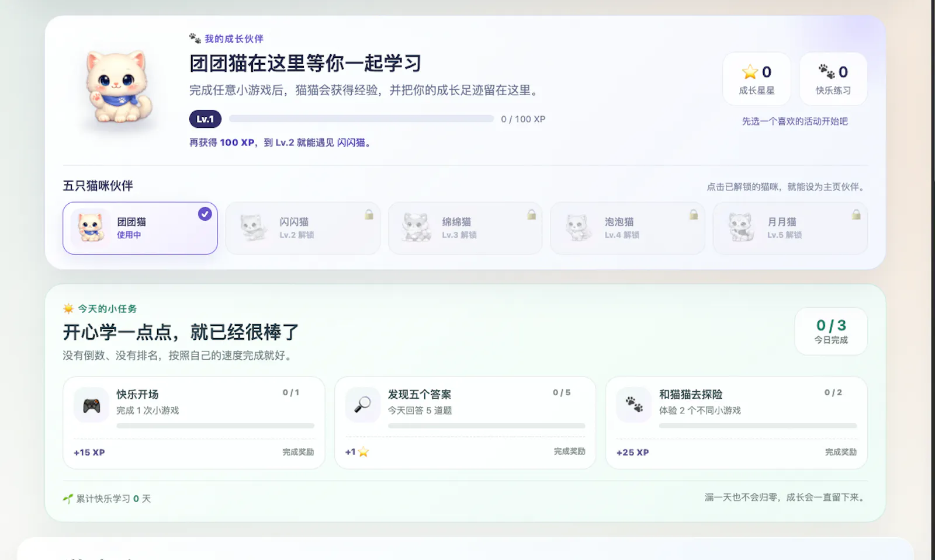Click the lock icon on 闪闪猫
935x560 pixels.
pos(369,214)
